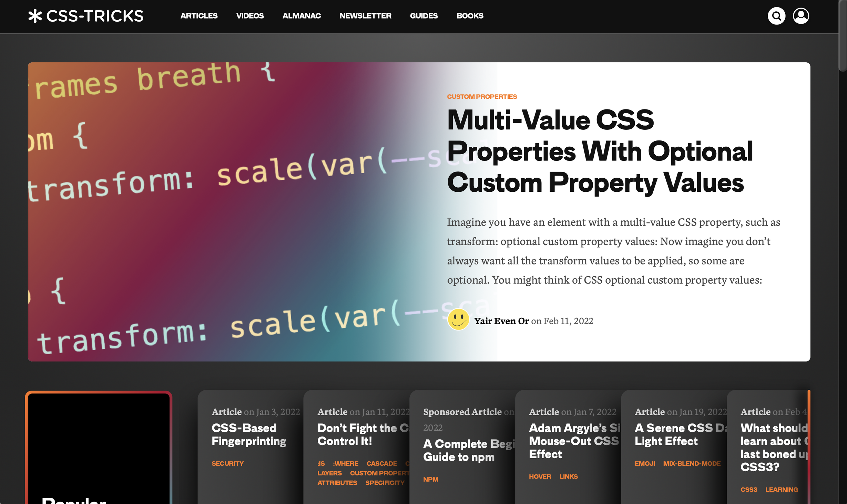The width and height of the screenshot is (847, 504).
Task: Click the user account icon
Action: 801,16
